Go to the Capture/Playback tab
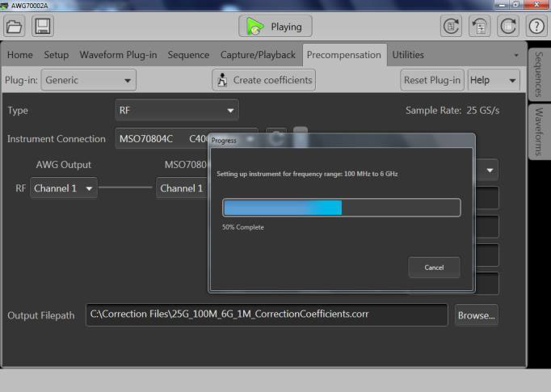551x392 pixels. (258, 55)
